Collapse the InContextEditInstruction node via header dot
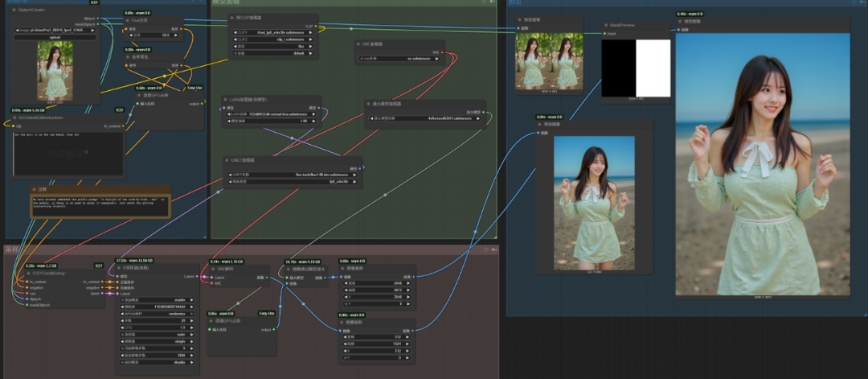This screenshot has width=868, height=379. 15,117
